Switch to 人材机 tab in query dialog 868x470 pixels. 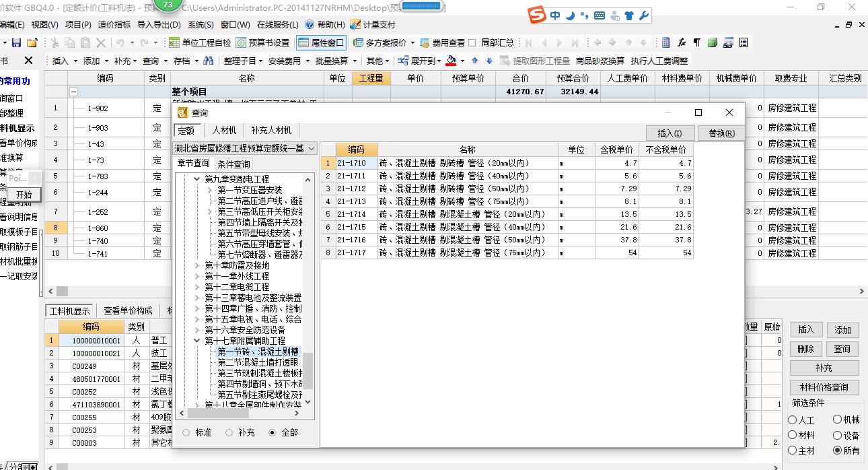[x=224, y=130]
